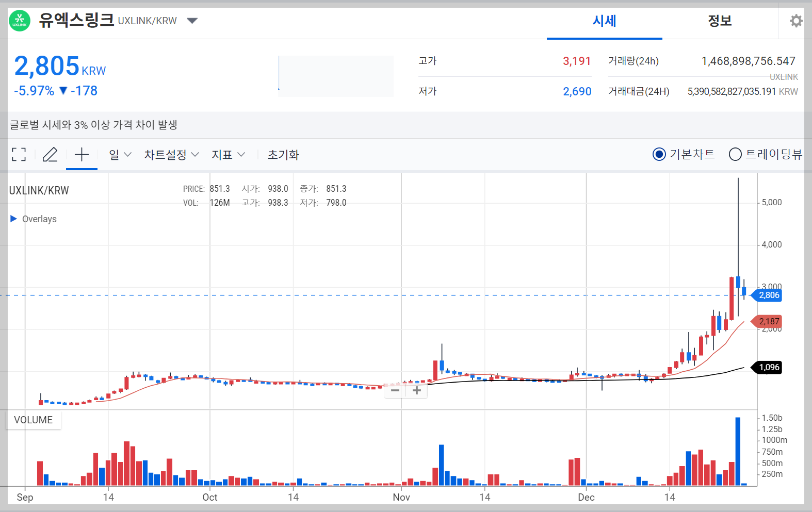Click the 거래대금(24H) label
Viewport: 812px width, 512px height.
pos(639,91)
